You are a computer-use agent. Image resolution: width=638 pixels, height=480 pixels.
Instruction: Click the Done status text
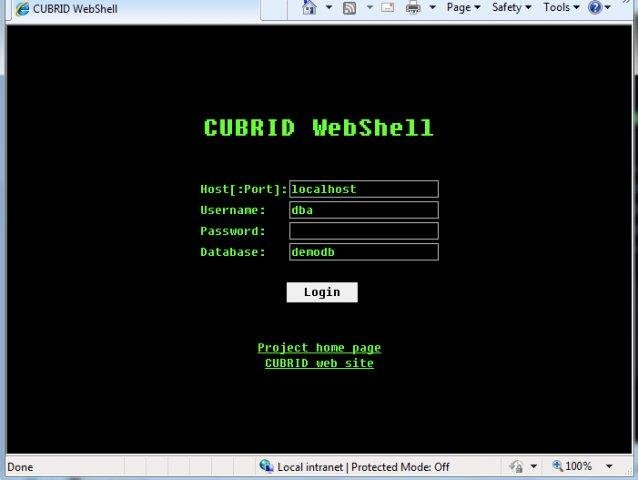point(20,467)
